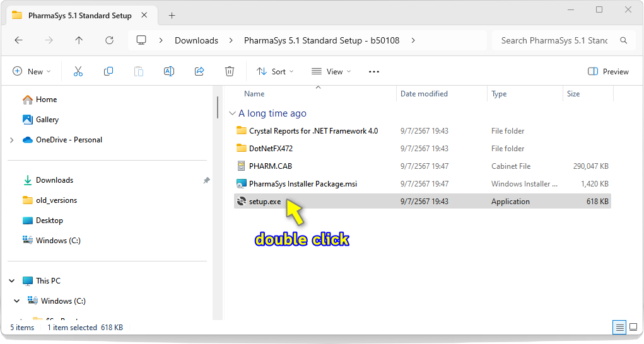644x344 pixels.
Task: Expand chevron after Downloads in address bar
Action: (231, 40)
